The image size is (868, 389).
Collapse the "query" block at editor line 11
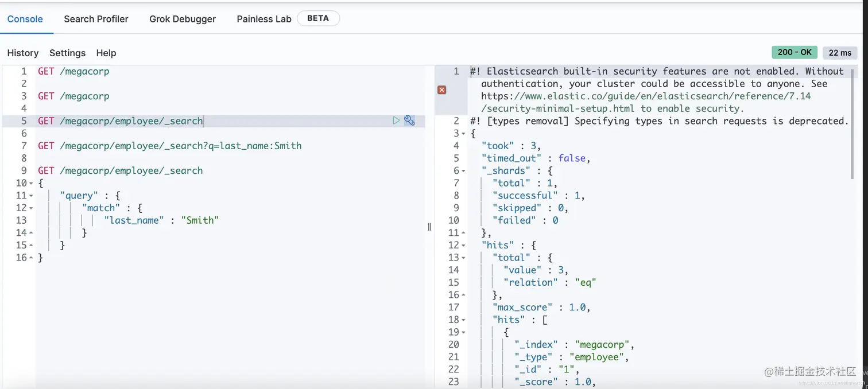pyautogui.click(x=31, y=196)
